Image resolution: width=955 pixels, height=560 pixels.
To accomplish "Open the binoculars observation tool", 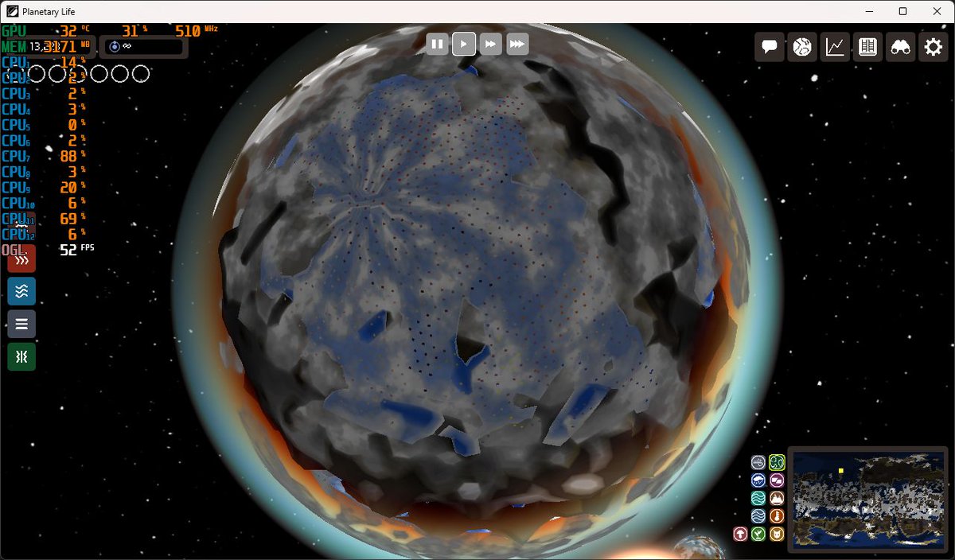I will (x=900, y=47).
